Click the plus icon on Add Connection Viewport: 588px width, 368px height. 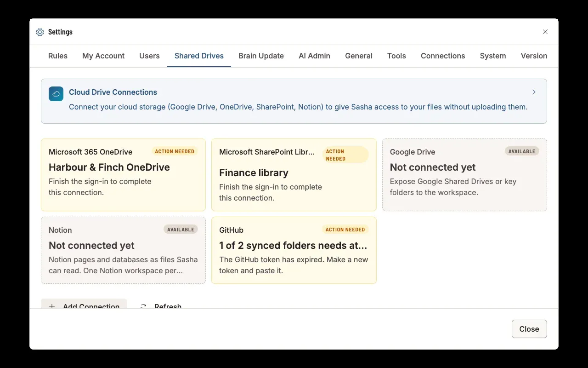[52, 306]
